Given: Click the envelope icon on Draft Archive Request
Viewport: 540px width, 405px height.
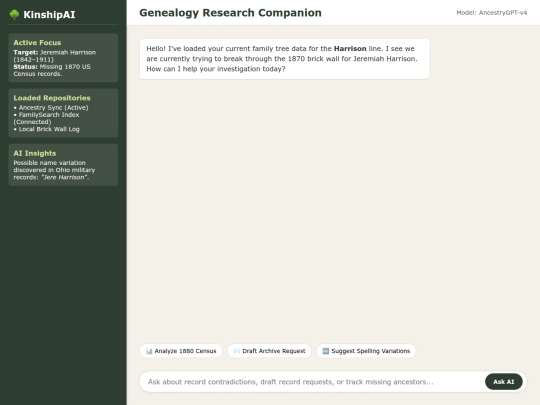Looking at the screenshot, I should [x=236, y=351].
